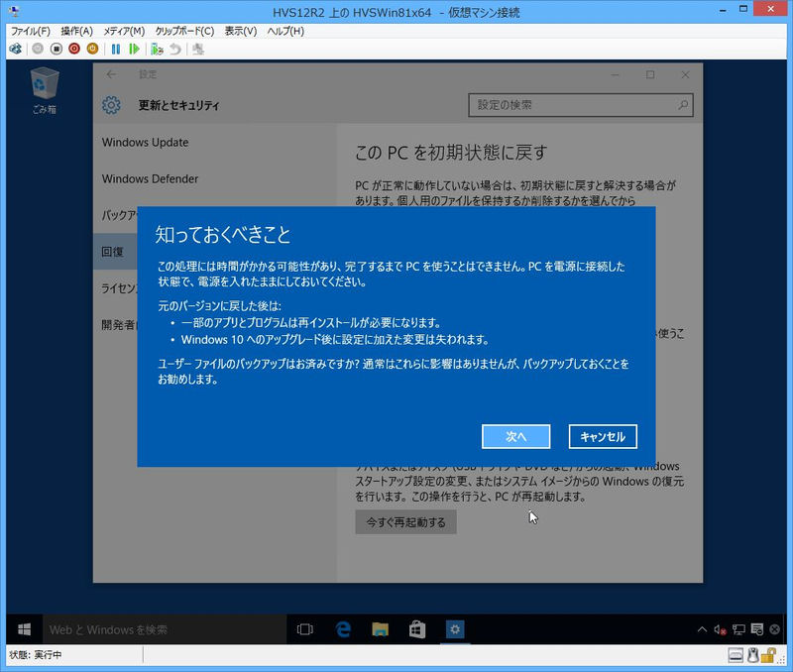Select the ごみ箱 desktop icon
Image resolution: width=793 pixels, height=672 pixels.
click(45, 91)
